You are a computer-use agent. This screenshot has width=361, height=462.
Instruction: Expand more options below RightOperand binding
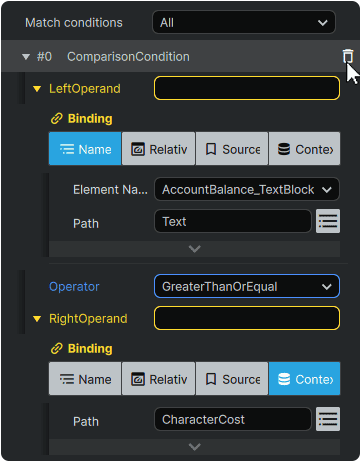pyautogui.click(x=194, y=447)
